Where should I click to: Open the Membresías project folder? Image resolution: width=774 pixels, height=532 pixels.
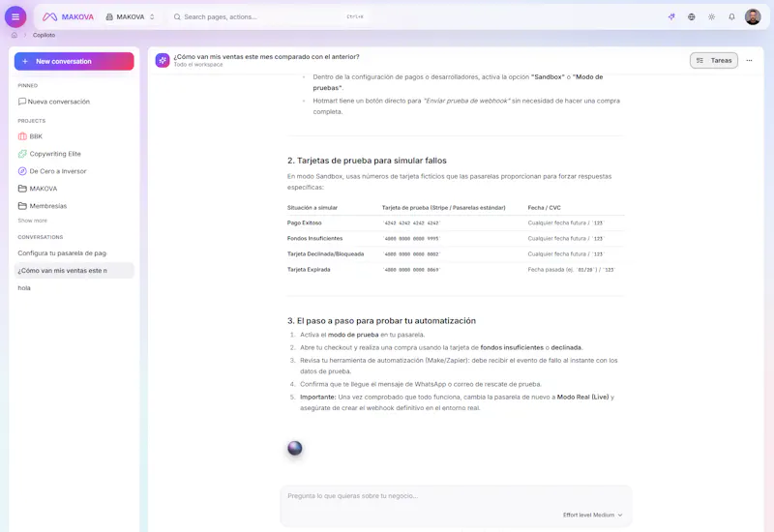click(74, 206)
